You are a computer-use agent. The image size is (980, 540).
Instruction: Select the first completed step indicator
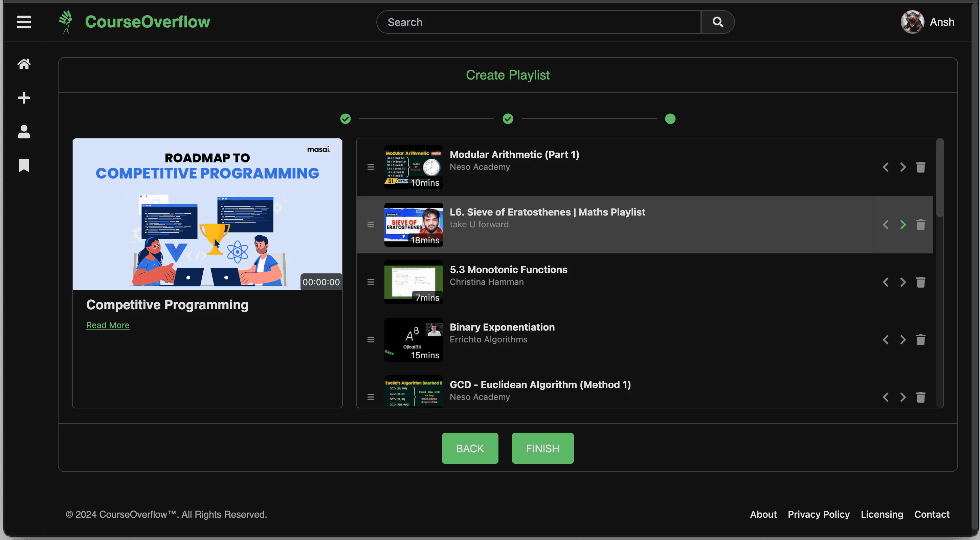click(x=345, y=119)
